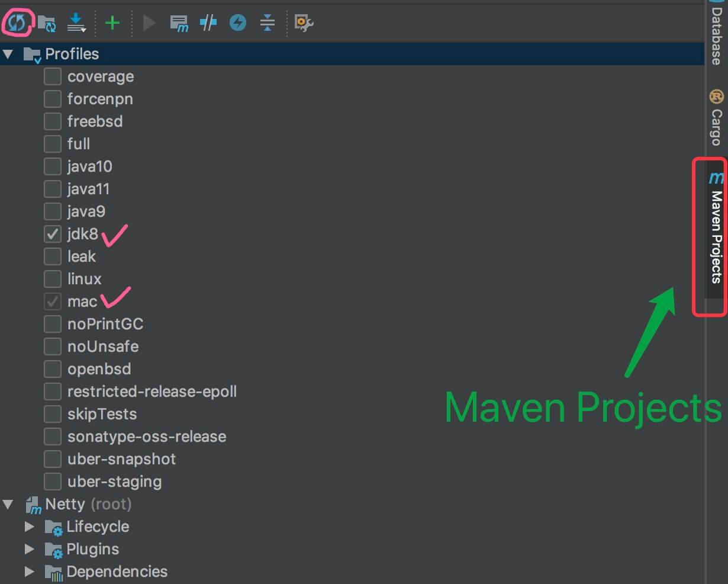Enable the leak profile checkbox
Screen dimensions: 728x584
tap(53, 256)
